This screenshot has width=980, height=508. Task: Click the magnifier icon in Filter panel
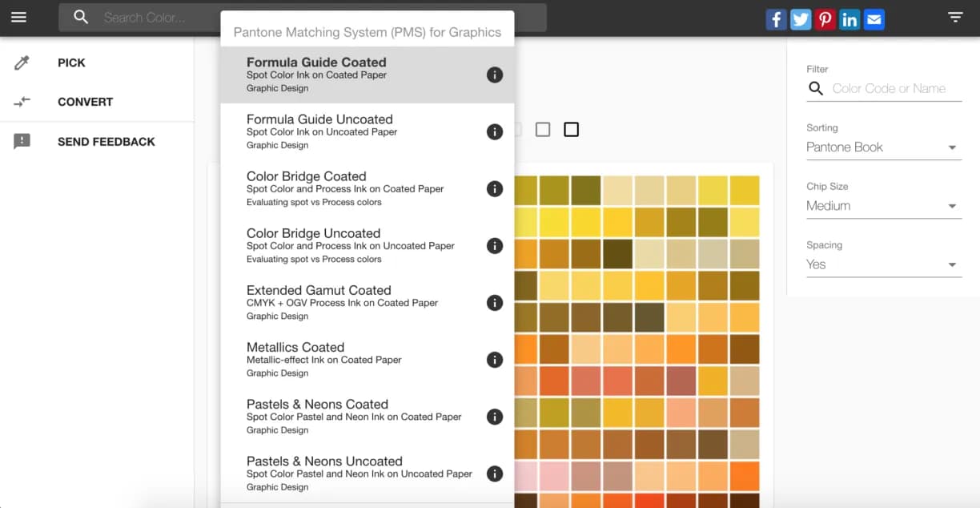pos(816,88)
